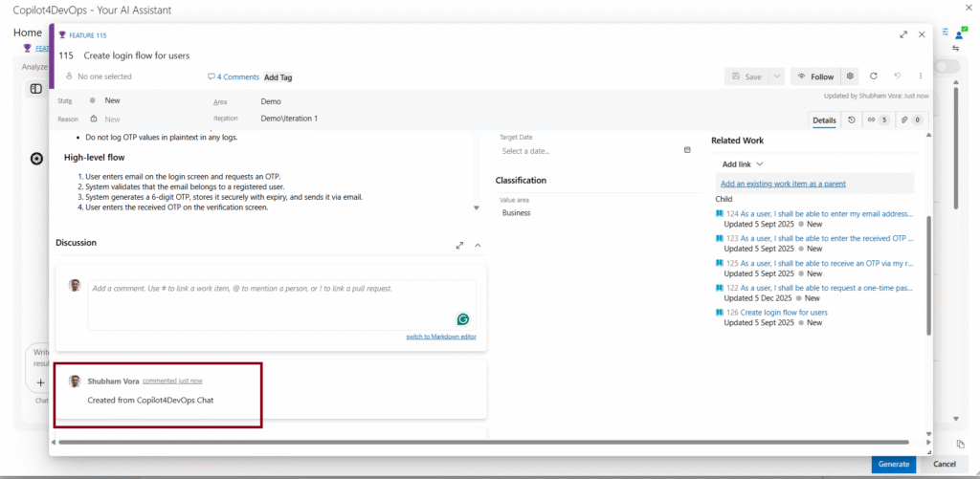Image resolution: width=980 pixels, height=479 pixels.
Task: Click the Add a comment text box
Action: point(282,305)
